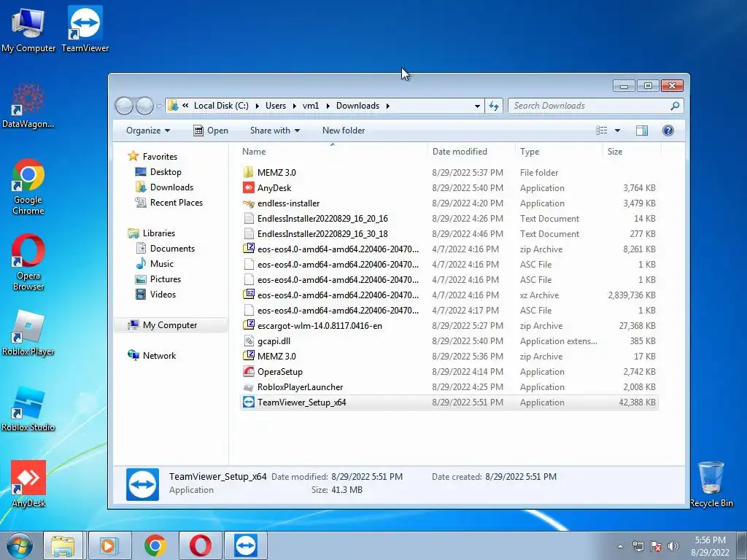Select the gcapi.dll file

tap(448, 341)
